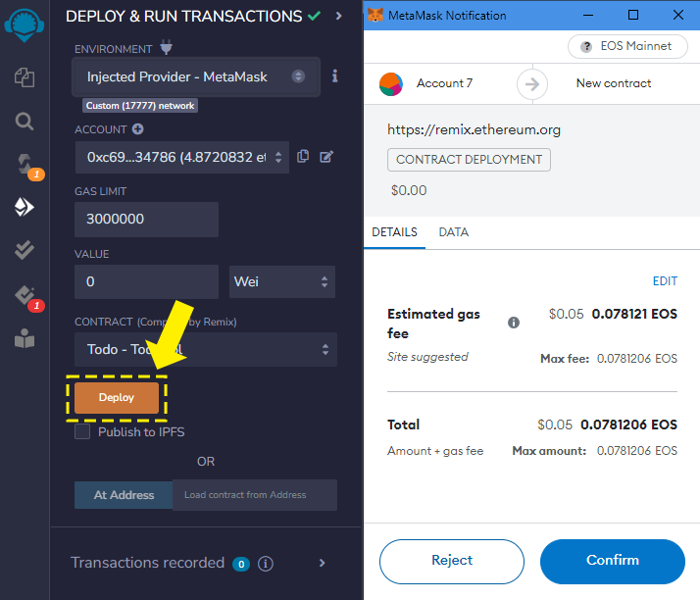Click gas limit input field
This screenshot has width=700, height=600.
point(146,220)
